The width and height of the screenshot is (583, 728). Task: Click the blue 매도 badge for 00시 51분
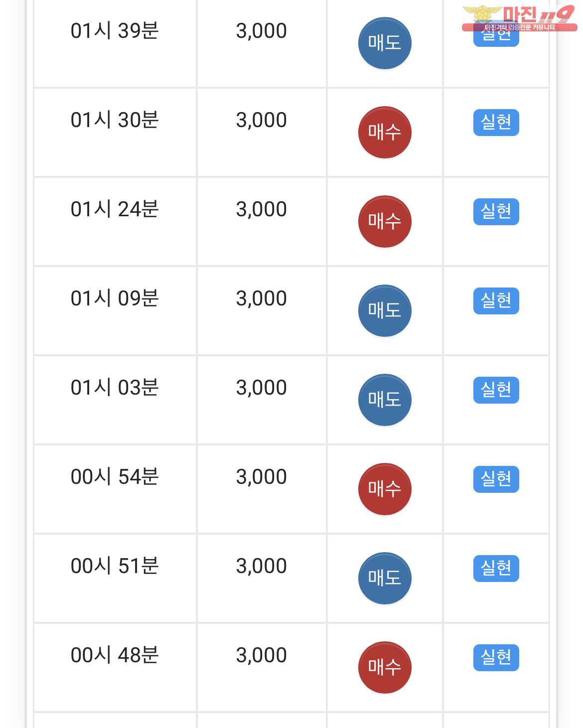pyautogui.click(x=385, y=579)
